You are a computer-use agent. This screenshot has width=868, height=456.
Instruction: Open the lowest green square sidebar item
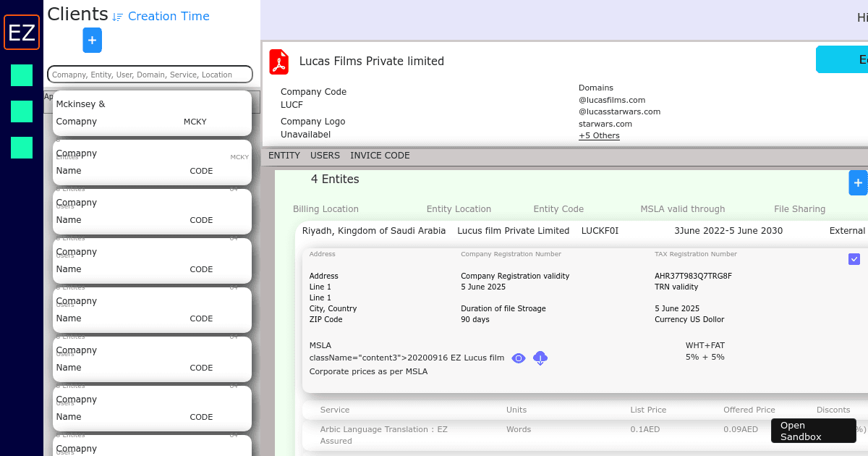22,148
